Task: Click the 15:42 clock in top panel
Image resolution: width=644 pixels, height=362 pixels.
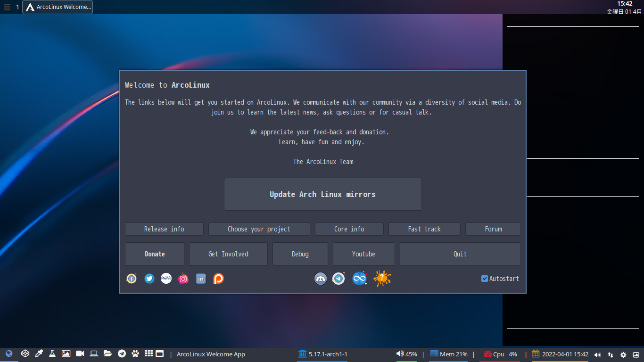Action: point(625,4)
